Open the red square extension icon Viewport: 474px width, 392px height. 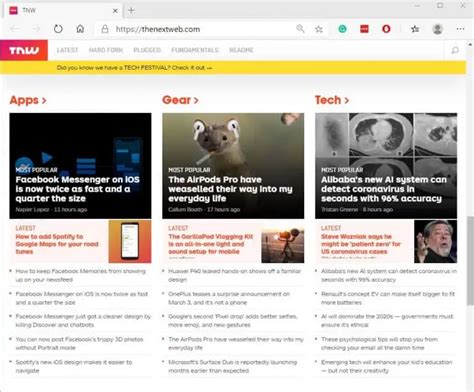click(x=364, y=29)
